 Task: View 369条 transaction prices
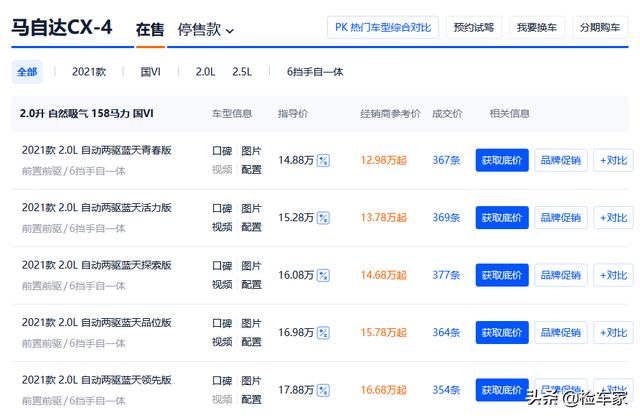pos(446,218)
